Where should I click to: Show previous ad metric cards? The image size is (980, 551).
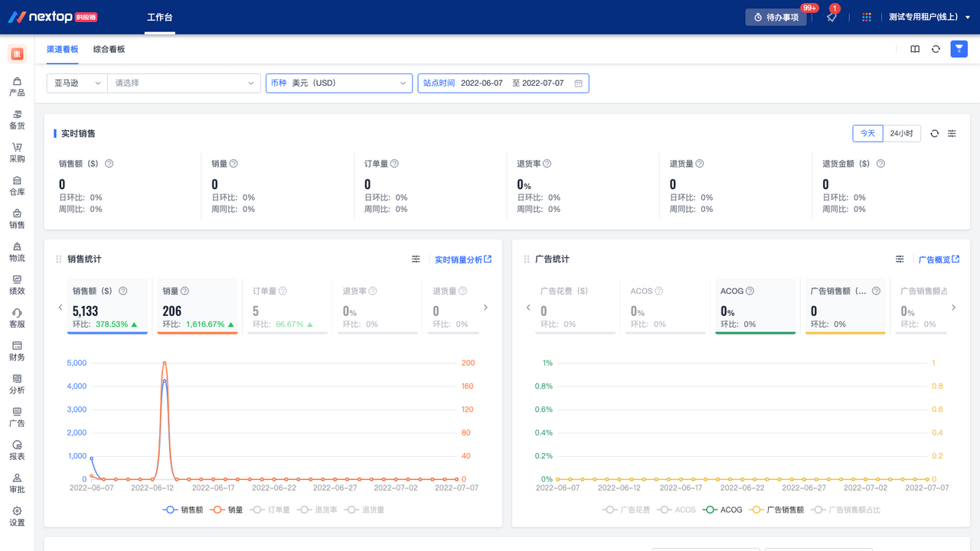[528, 308]
